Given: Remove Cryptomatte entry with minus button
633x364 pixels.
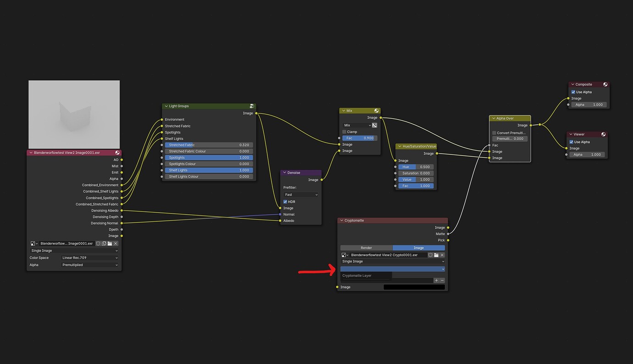Looking at the screenshot, I should tap(442, 280).
